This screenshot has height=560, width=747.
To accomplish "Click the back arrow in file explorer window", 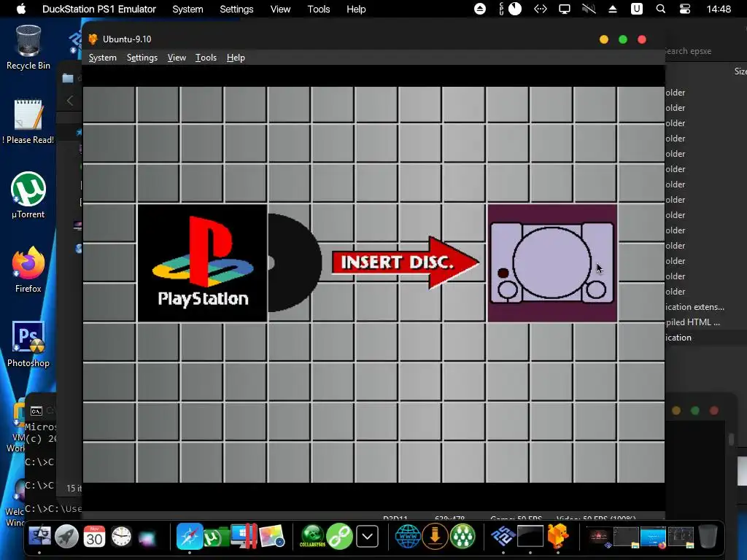I will point(70,101).
